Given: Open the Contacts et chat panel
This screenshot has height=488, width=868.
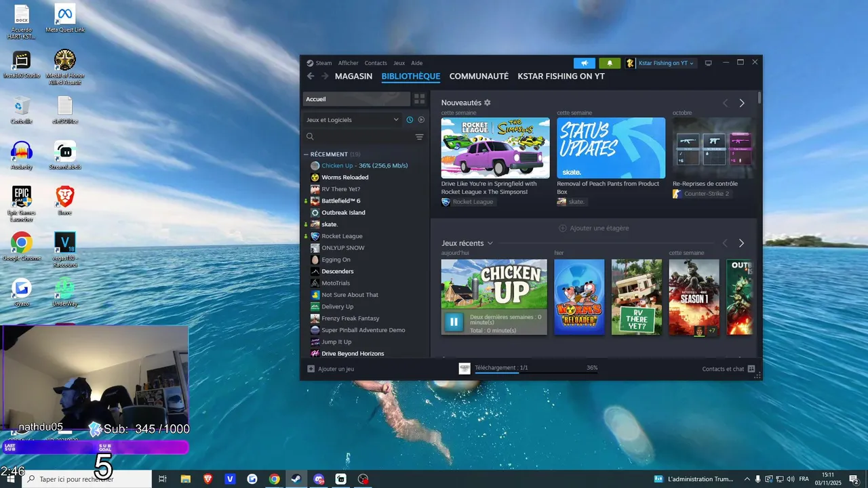Looking at the screenshot, I should click(x=728, y=369).
